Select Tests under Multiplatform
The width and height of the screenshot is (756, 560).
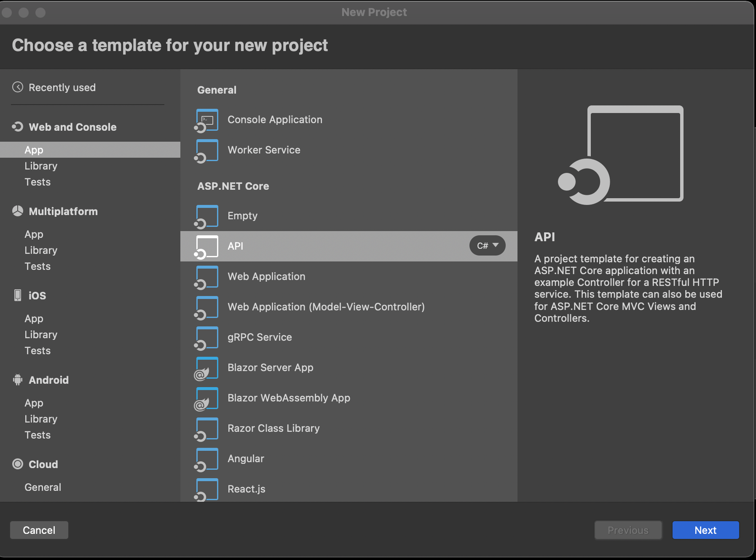tap(38, 266)
